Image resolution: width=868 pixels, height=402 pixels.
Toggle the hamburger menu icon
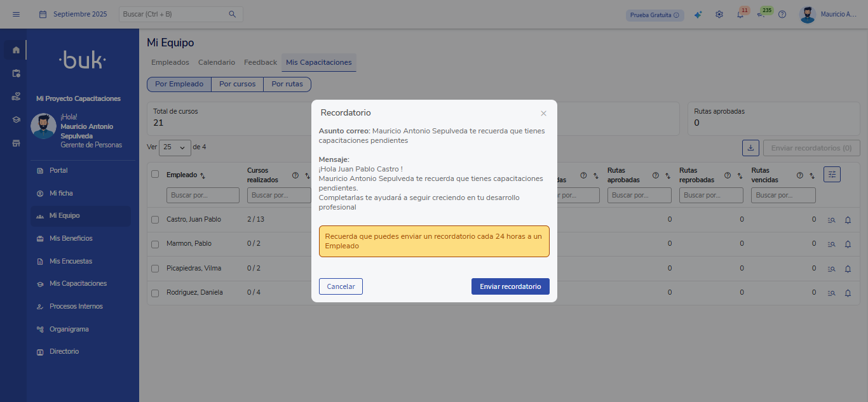point(16,14)
